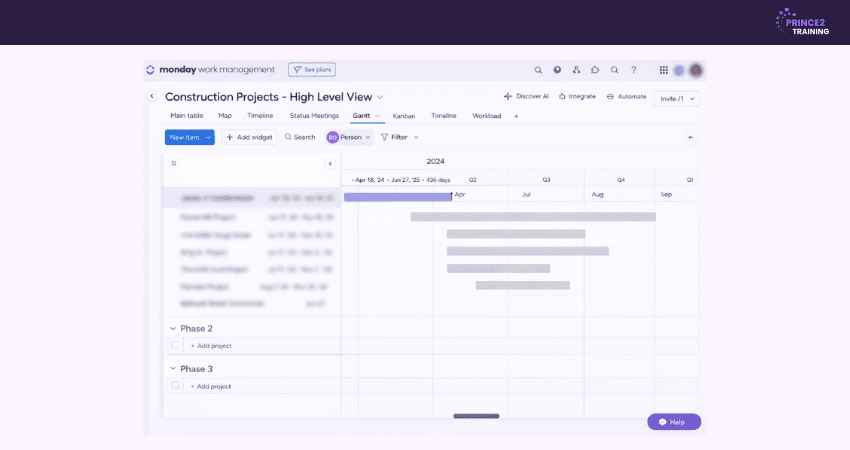Open the board title dropdown chevron
The height and width of the screenshot is (450, 850).
tap(380, 97)
